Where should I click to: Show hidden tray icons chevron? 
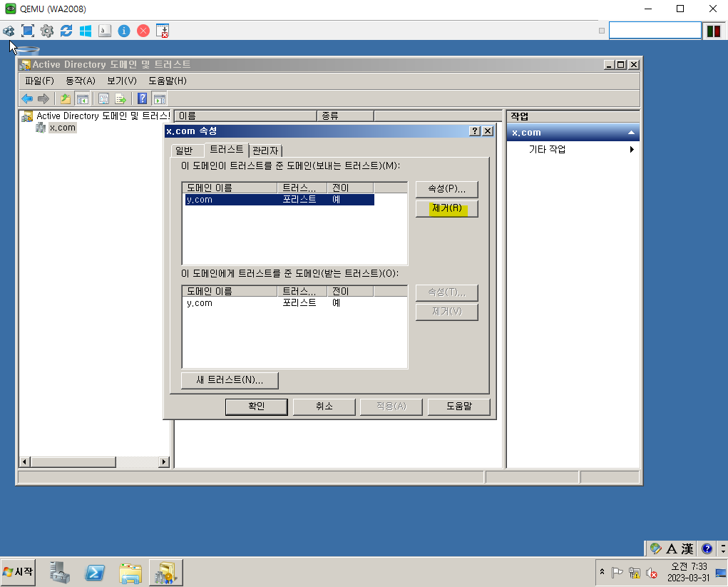603,572
